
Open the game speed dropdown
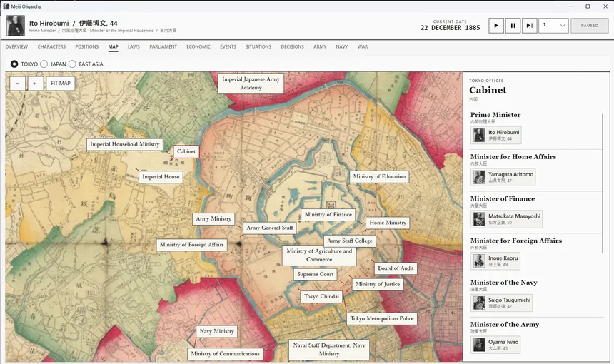point(554,26)
